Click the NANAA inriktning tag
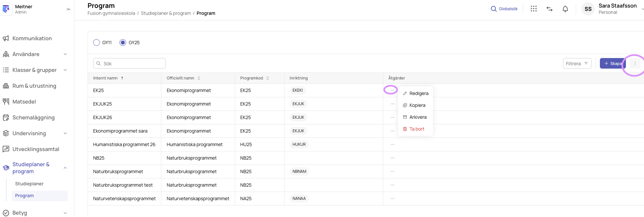 click(299, 199)
